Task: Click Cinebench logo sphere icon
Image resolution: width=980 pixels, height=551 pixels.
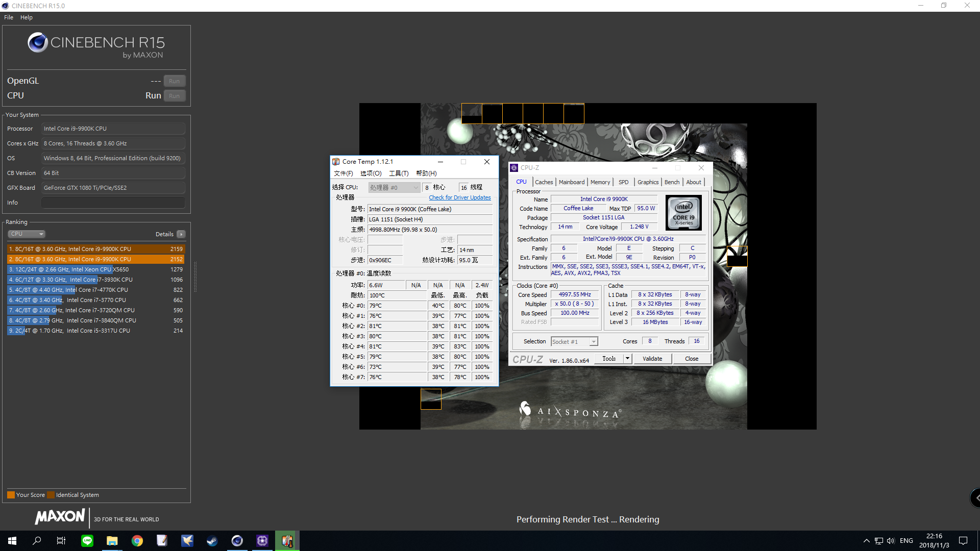Action: click(38, 43)
